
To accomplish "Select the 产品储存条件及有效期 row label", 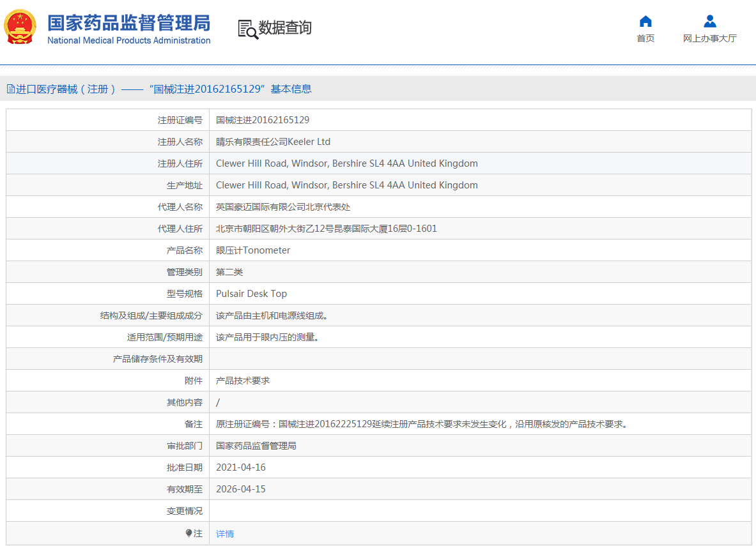I will (158, 359).
